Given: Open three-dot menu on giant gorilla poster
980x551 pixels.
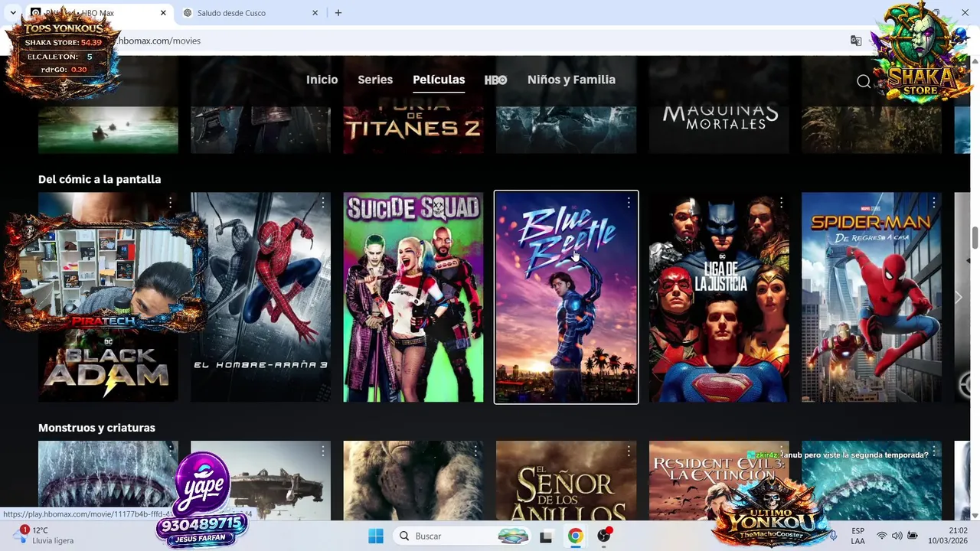Looking at the screenshot, I should tap(475, 452).
